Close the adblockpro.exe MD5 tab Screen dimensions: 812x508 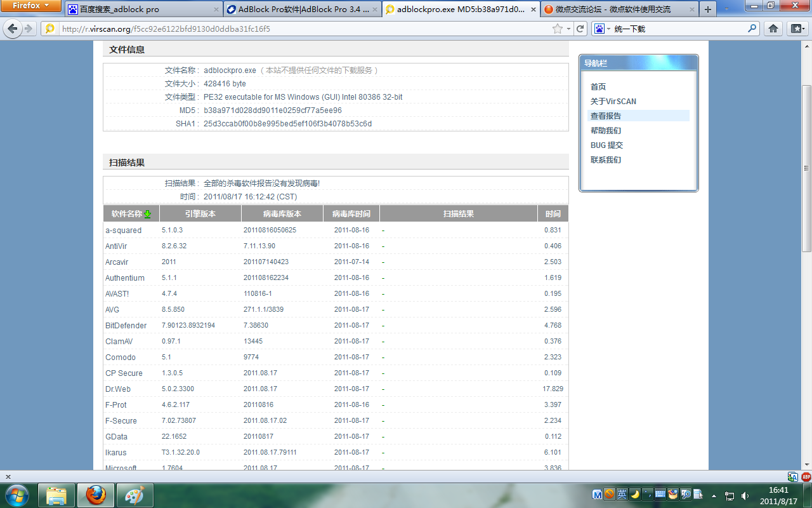(x=533, y=10)
